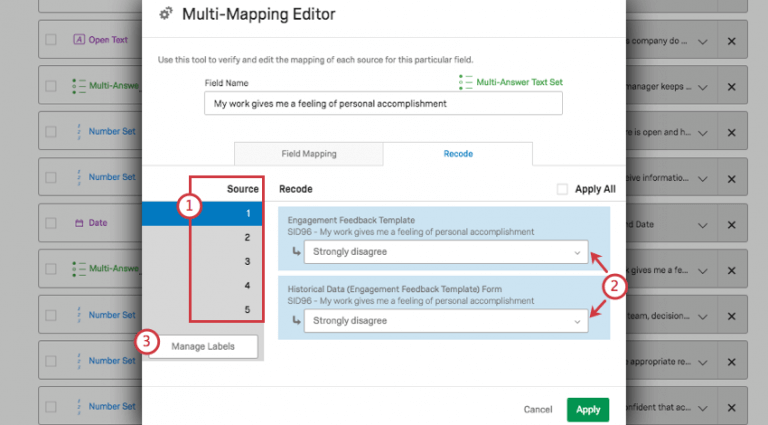Click Cancel to dismiss the editor
This screenshot has width=768, height=425.
[x=538, y=409]
